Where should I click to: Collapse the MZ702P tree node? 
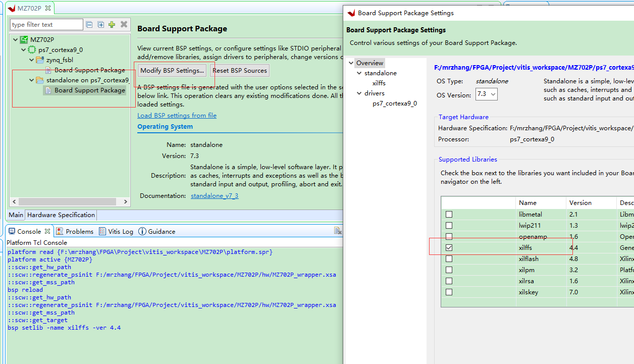(x=15, y=39)
